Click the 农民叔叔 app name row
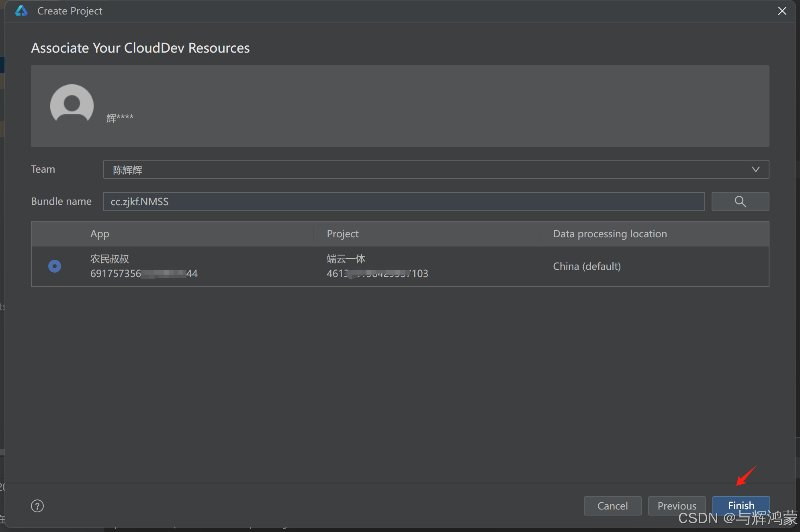This screenshot has height=532, width=800. click(109, 259)
